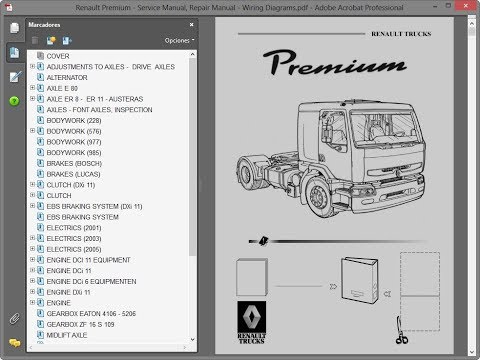
Task: Open GEARBOX EATON 4106 - 5206 bookmark
Action: pos(91,314)
